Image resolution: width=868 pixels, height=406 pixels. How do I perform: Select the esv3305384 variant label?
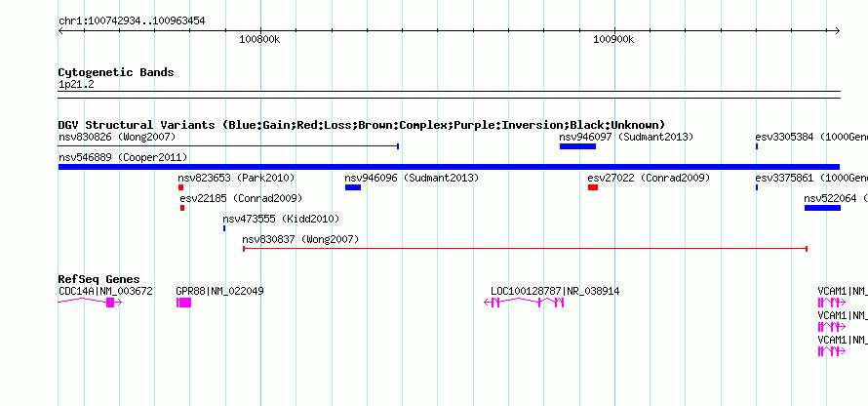pyautogui.click(x=811, y=137)
